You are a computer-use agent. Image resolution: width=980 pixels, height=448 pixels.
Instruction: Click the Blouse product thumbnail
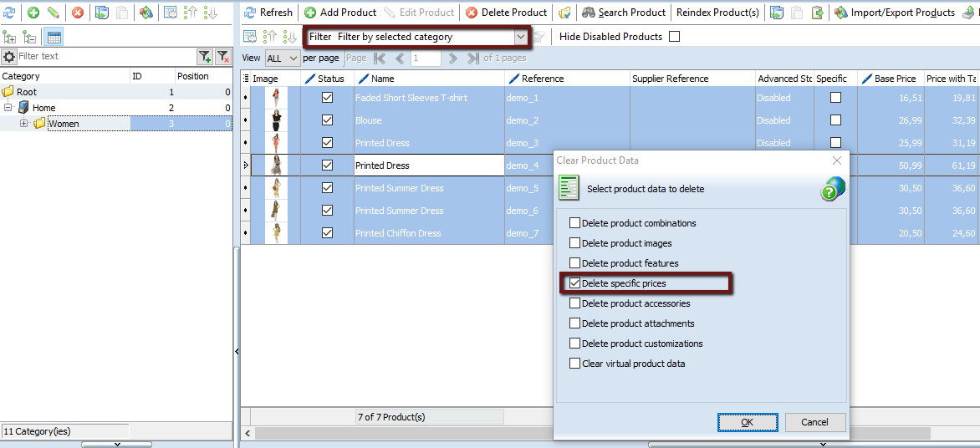point(276,120)
